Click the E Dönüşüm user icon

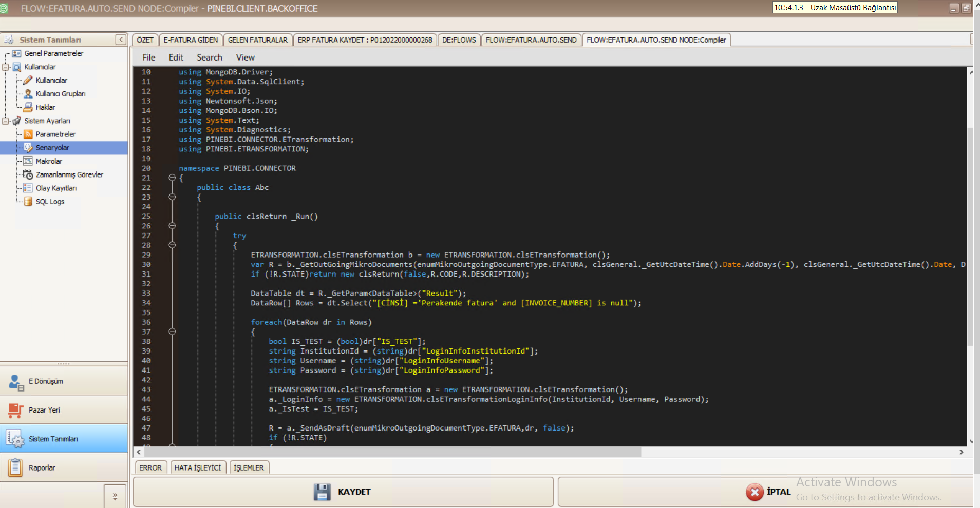click(x=16, y=382)
